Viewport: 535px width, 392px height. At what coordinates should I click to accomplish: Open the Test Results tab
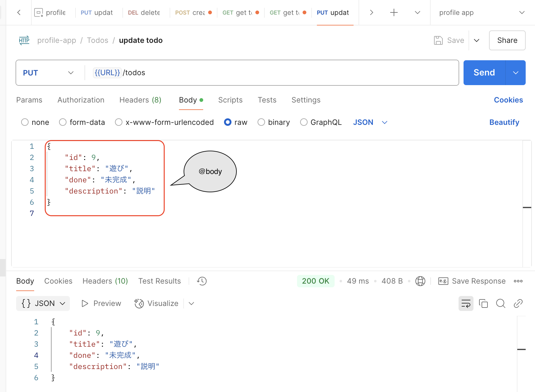pos(159,281)
